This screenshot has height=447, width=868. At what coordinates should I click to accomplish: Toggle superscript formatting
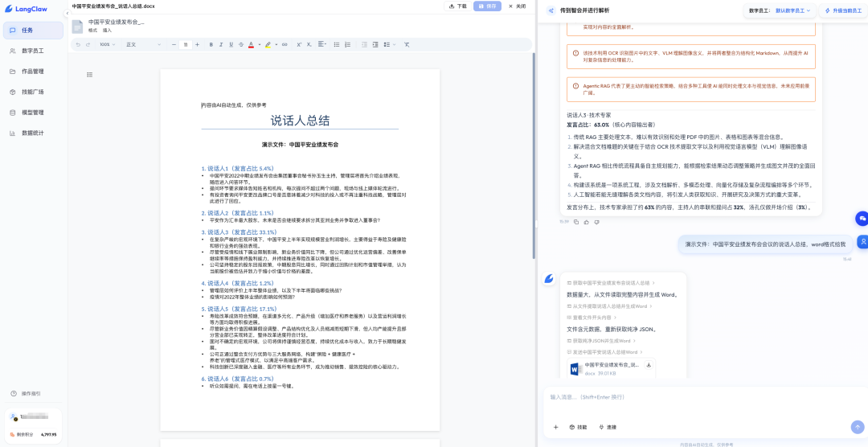pos(299,44)
